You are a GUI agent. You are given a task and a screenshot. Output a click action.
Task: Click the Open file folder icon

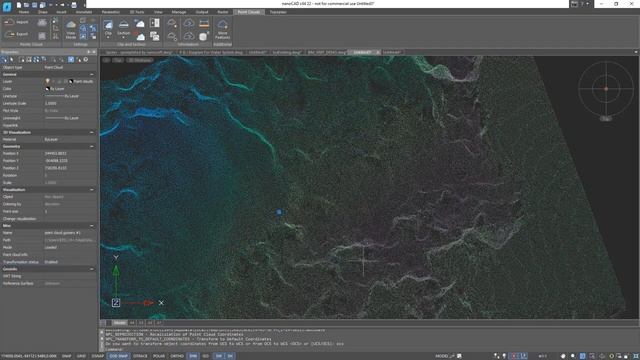click(26, 5)
